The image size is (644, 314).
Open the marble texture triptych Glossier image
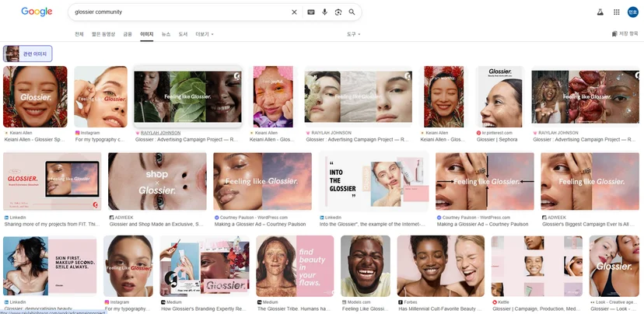pos(358,97)
